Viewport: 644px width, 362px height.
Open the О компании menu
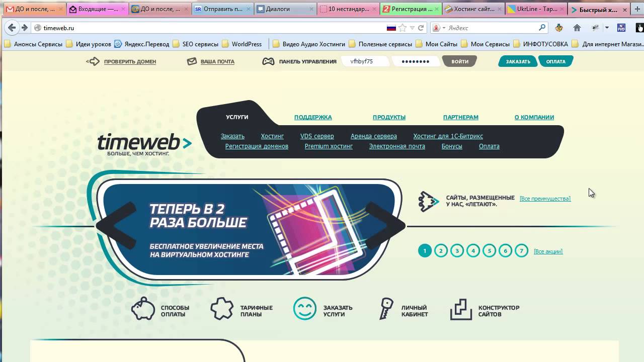(534, 117)
